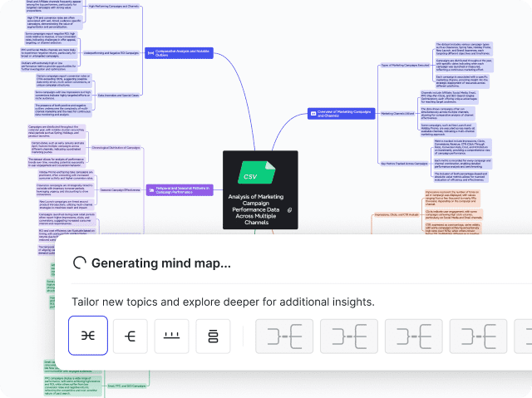The image size is (532, 398).
Task: Click the loading spinner beside Generating mind map
Action: pyautogui.click(x=81, y=263)
